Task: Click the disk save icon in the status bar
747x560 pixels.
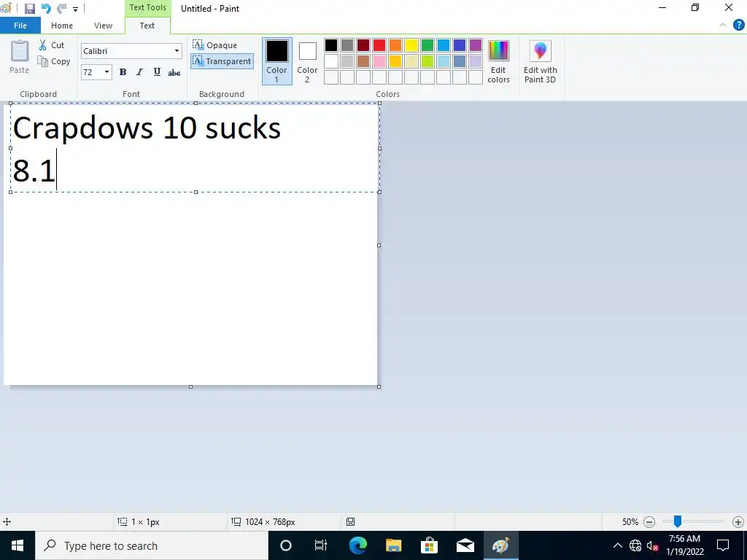Action: click(x=350, y=522)
